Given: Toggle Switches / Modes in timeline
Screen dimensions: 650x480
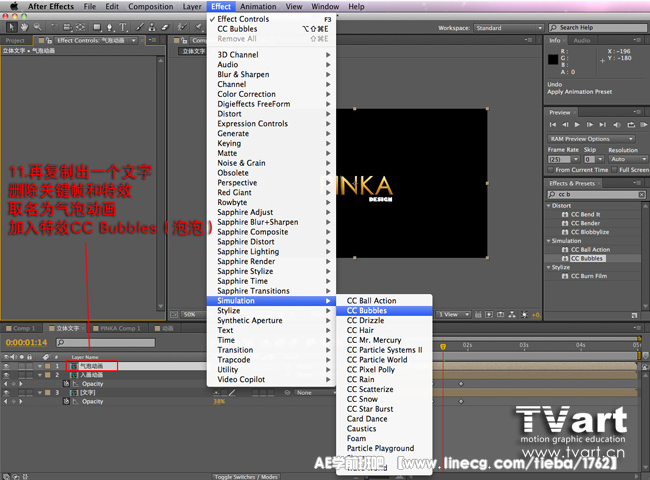Looking at the screenshot, I should click(x=246, y=477).
